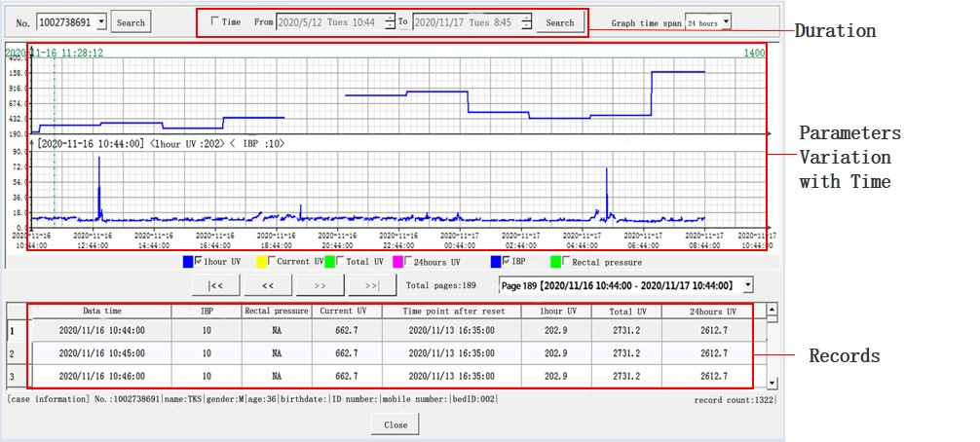This screenshot has width=980, height=442.
Task: Enable the Time filter checkbox
Action: (x=215, y=21)
